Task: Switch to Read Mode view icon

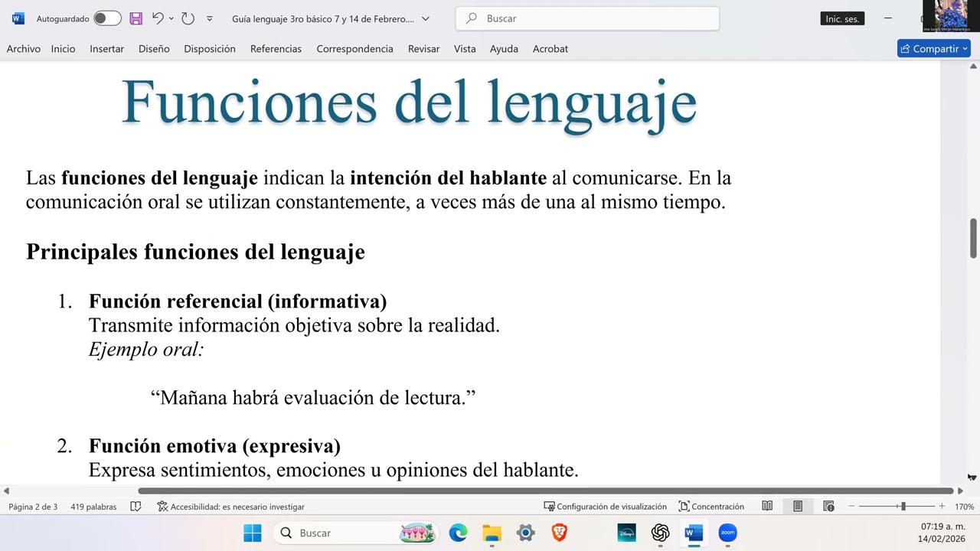Action: pyautogui.click(x=767, y=507)
